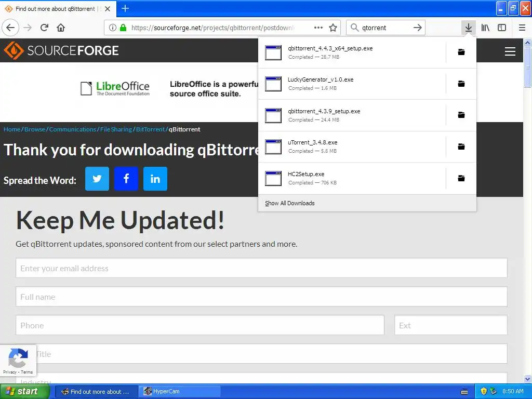Open page actions three-dot menu

[x=318, y=28]
